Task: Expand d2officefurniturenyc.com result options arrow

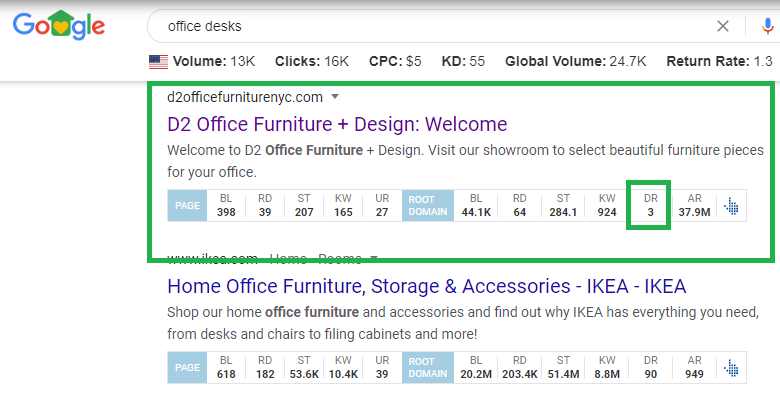Action: pos(335,97)
